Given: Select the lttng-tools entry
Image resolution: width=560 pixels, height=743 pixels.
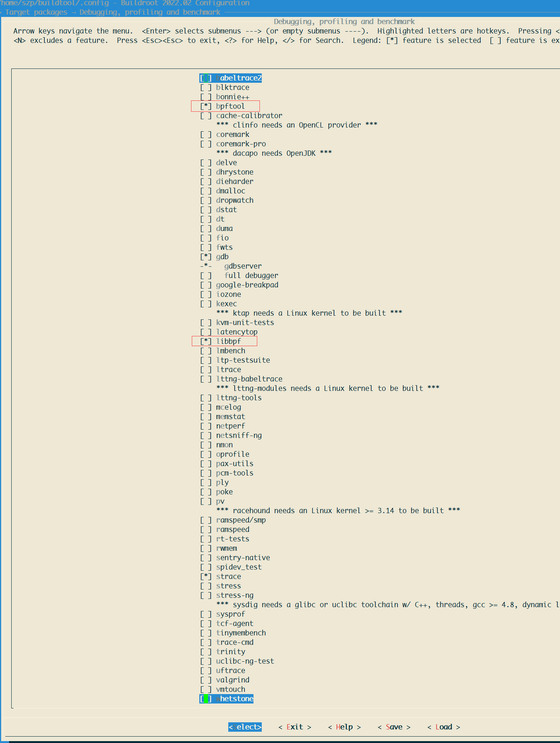Looking at the screenshot, I should (x=231, y=398).
